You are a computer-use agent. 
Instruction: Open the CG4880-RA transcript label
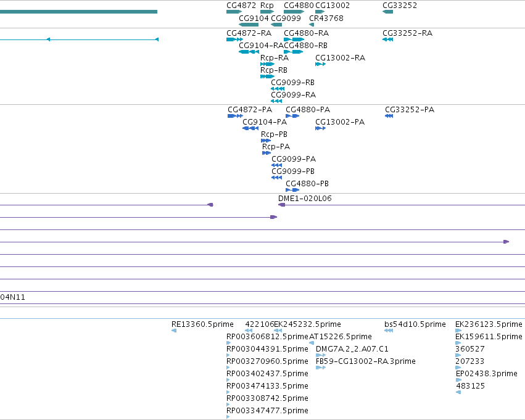(x=307, y=33)
